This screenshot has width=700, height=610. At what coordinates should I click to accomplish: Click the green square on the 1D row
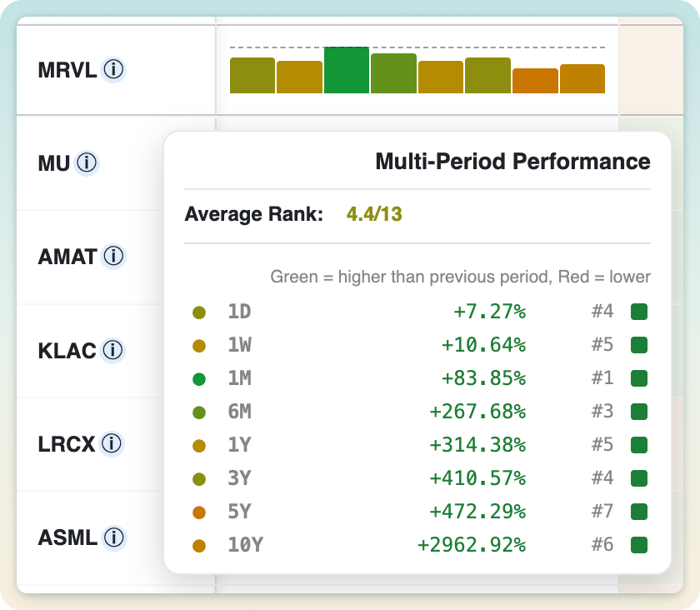(639, 312)
